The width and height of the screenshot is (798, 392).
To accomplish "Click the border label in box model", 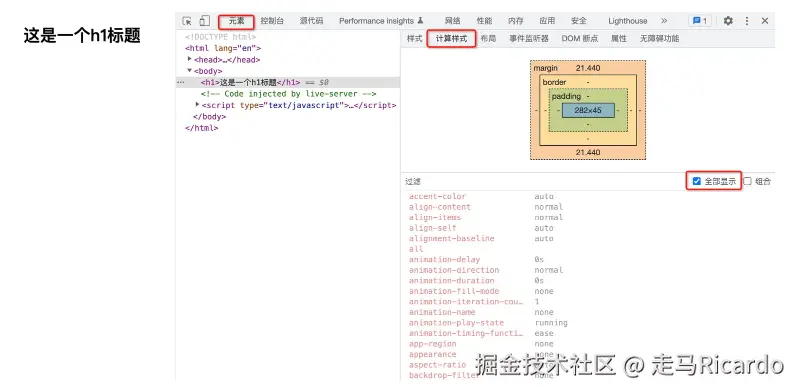I will click(x=554, y=82).
